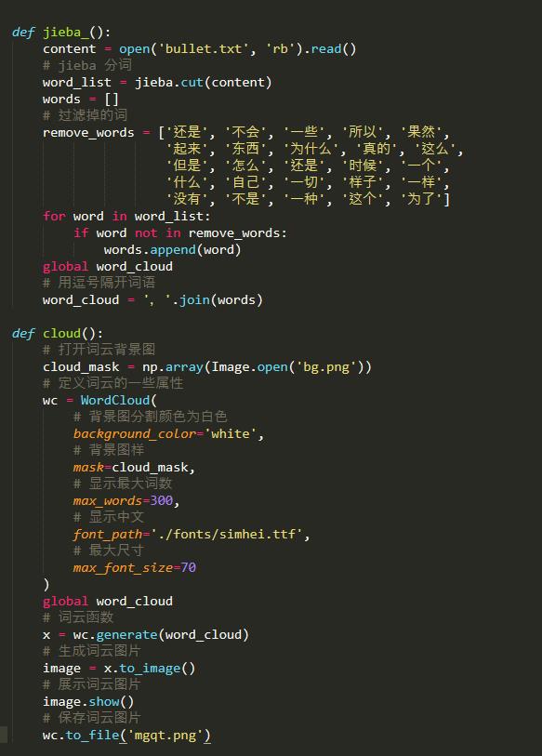Click the image.show() call

[88, 701]
